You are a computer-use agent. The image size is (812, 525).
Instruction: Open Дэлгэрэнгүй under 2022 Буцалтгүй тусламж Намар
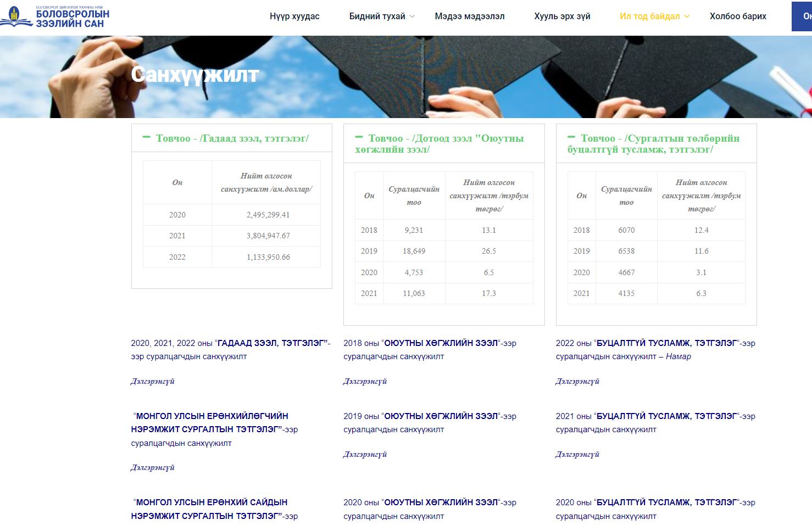click(577, 381)
